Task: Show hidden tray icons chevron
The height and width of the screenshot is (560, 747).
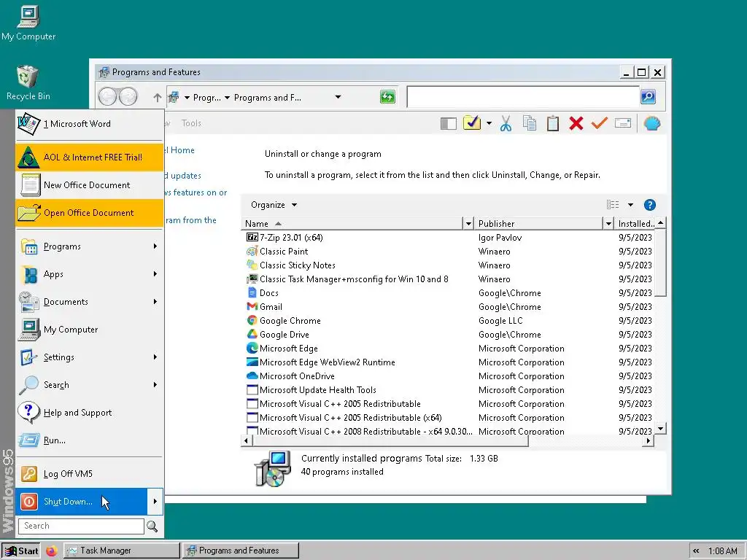Action: (696, 551)
